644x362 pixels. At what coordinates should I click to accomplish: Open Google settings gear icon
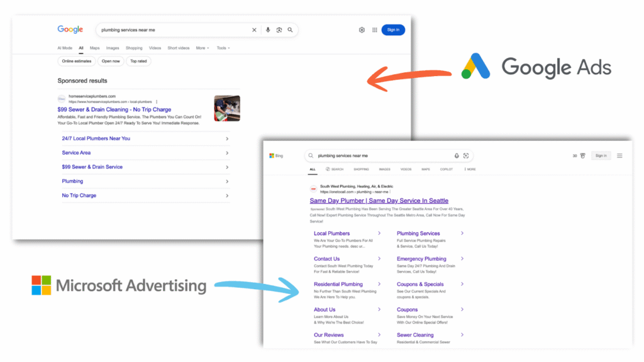click(x=362, y=30)
